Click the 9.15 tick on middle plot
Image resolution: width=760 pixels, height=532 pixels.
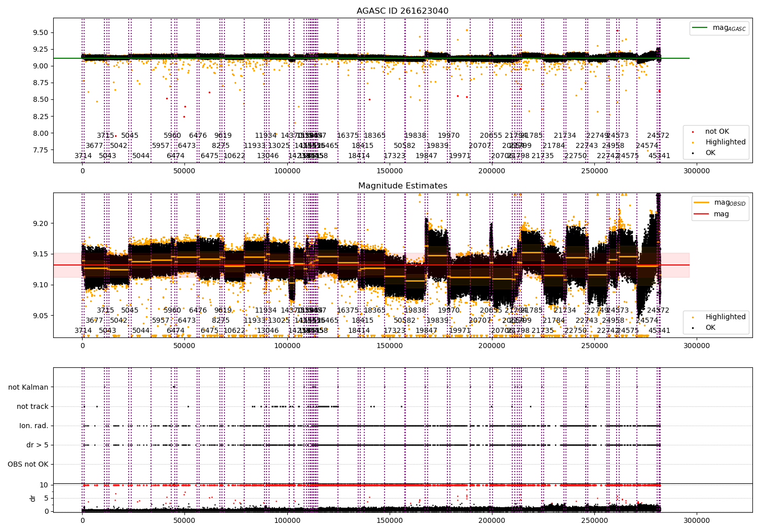pos(40,254)
